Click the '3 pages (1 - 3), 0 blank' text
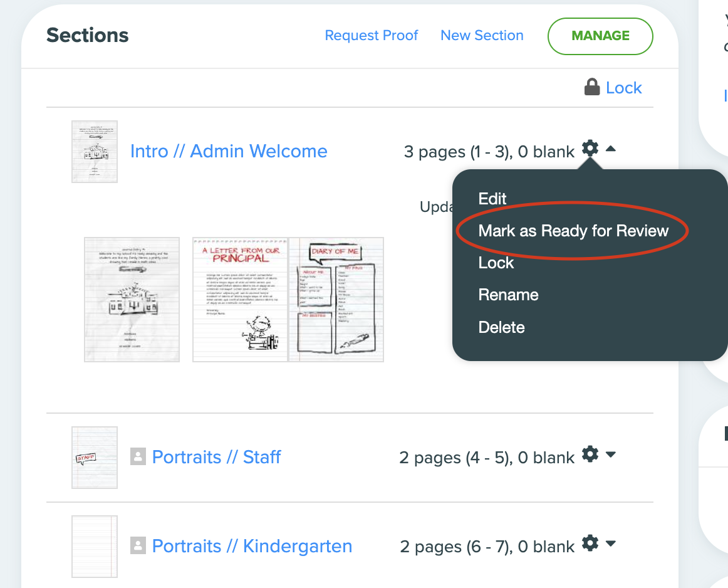This screenshot has width=728, height=588. tap(489, 152)
